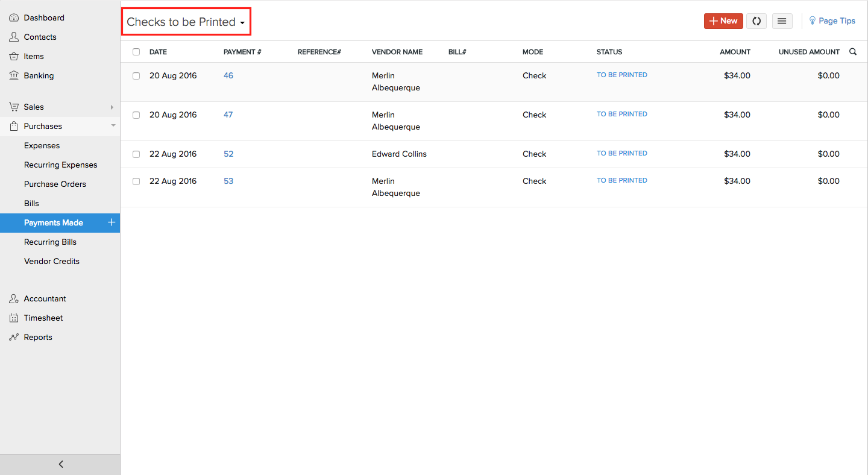Image resolution: width=868 pixels, height=475 pixels.
Task: Click the search magnifier in table header
Action: click(x=853, y=52)
